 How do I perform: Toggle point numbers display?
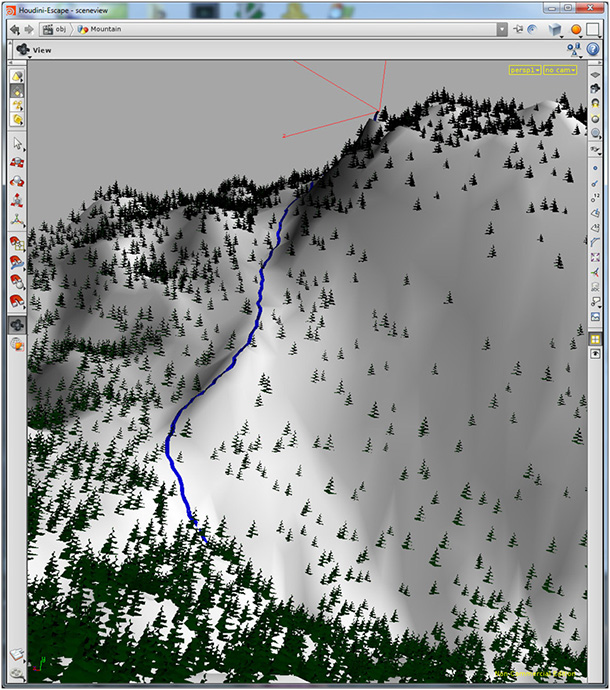click(595, 198)
